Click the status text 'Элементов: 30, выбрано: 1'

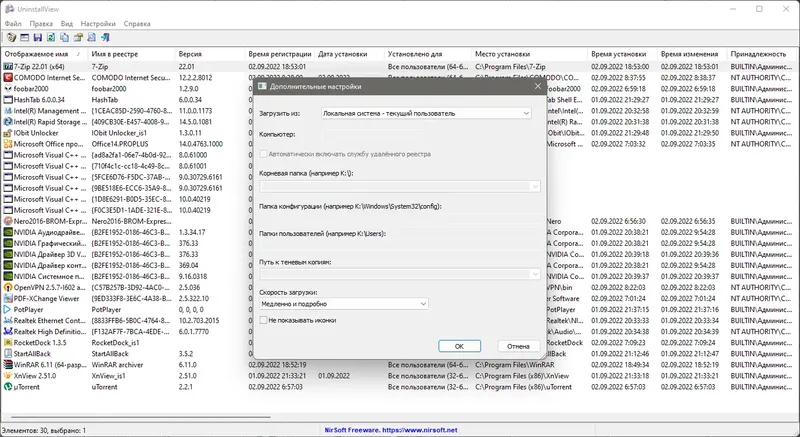(44, 430)
